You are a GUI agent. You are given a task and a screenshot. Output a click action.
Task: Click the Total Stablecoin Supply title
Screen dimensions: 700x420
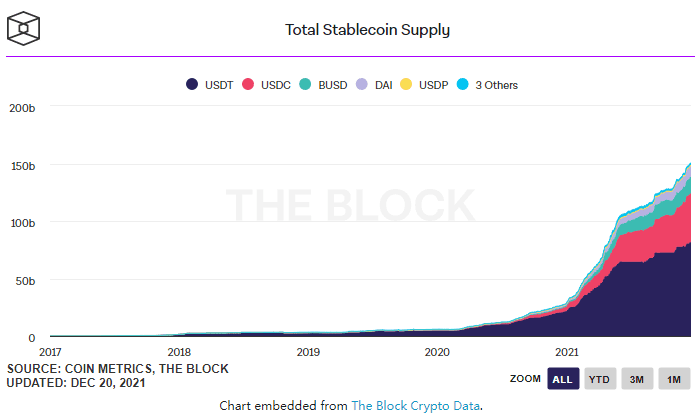[367, 30]
